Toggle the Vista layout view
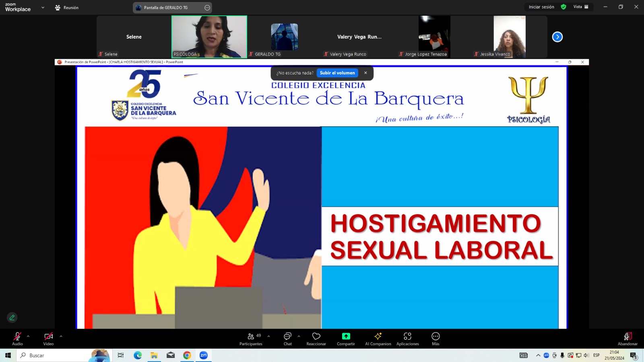644x362 pixels. click(581, 7)
